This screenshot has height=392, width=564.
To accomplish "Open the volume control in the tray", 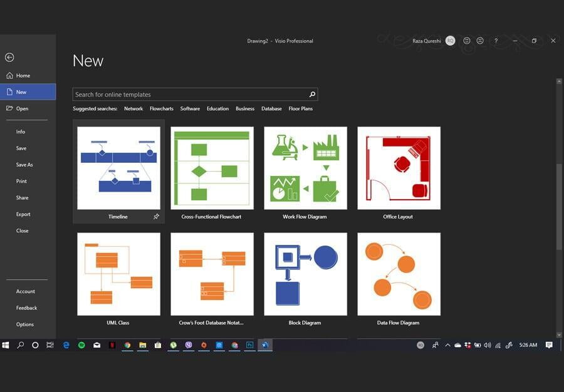I will coord(488,345).
